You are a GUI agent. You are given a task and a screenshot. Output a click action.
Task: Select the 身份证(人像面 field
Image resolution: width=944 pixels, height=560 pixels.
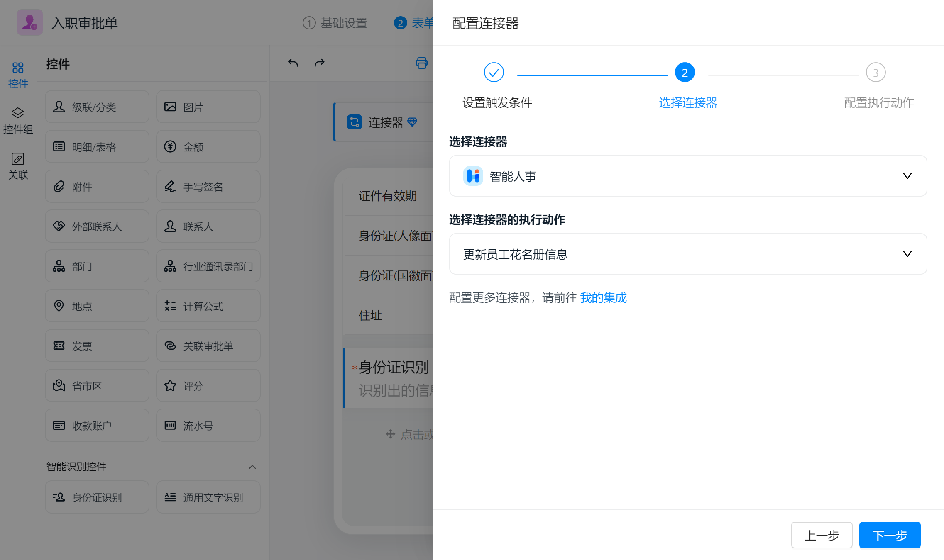389,236
